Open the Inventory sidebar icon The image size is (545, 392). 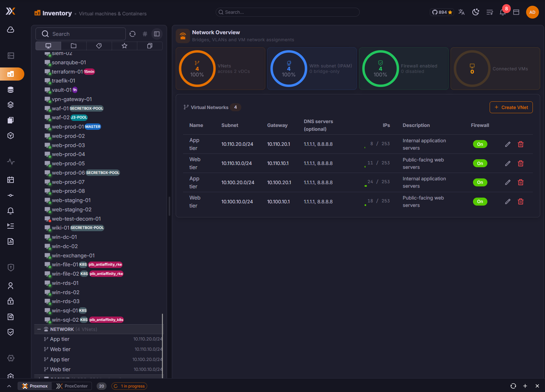pos(11,74)
